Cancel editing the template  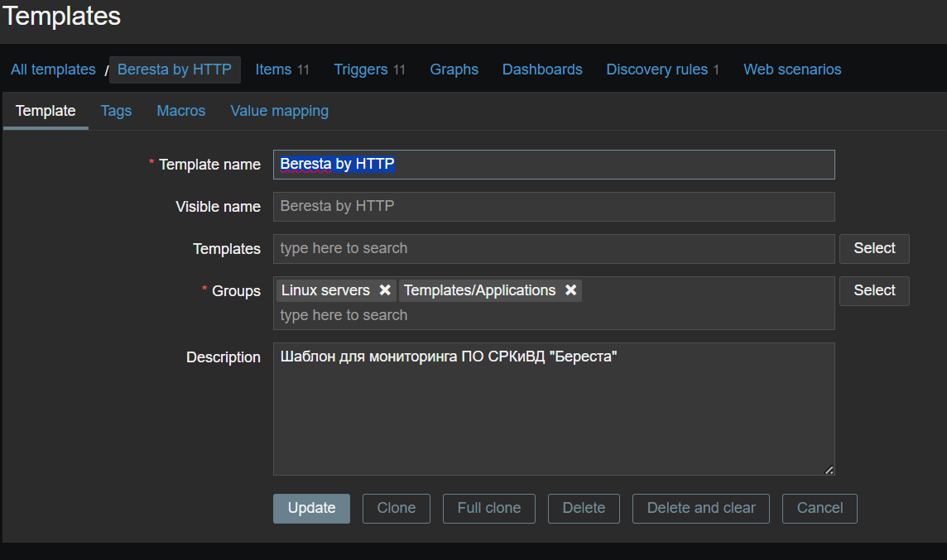click(x=819, y=508)
